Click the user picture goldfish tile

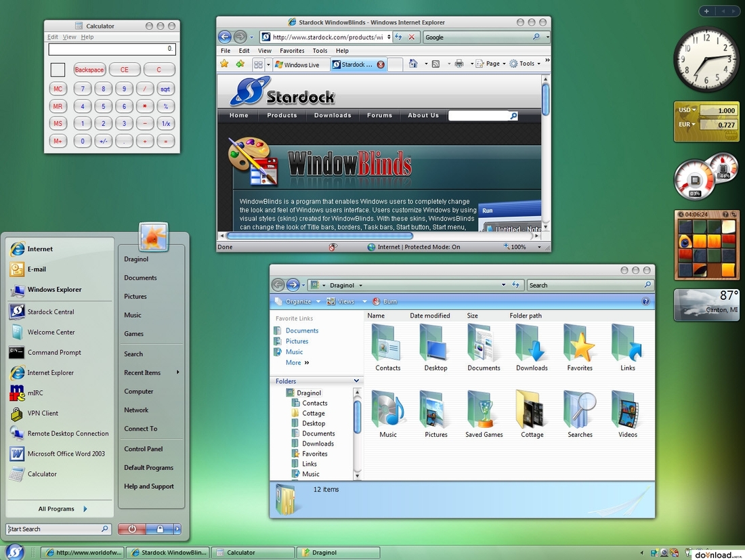pos(154,236)
